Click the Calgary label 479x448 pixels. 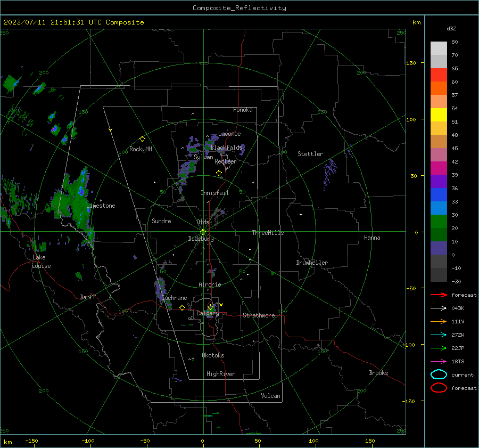coord(208,313)
